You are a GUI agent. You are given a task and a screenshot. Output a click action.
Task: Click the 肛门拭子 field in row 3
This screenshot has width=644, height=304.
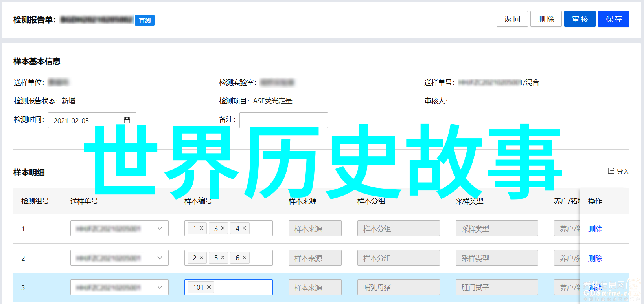click(x=497, y=287)
